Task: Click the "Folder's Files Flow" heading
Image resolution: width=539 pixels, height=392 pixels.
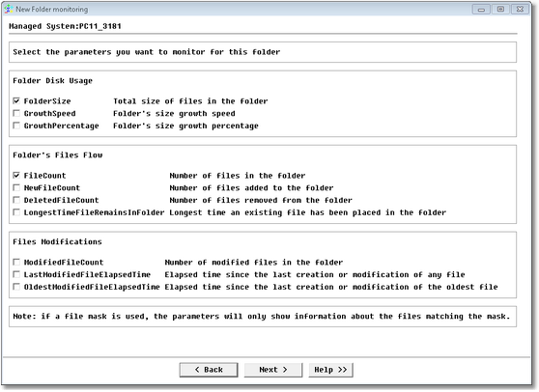Action: [x=58, y=155]
